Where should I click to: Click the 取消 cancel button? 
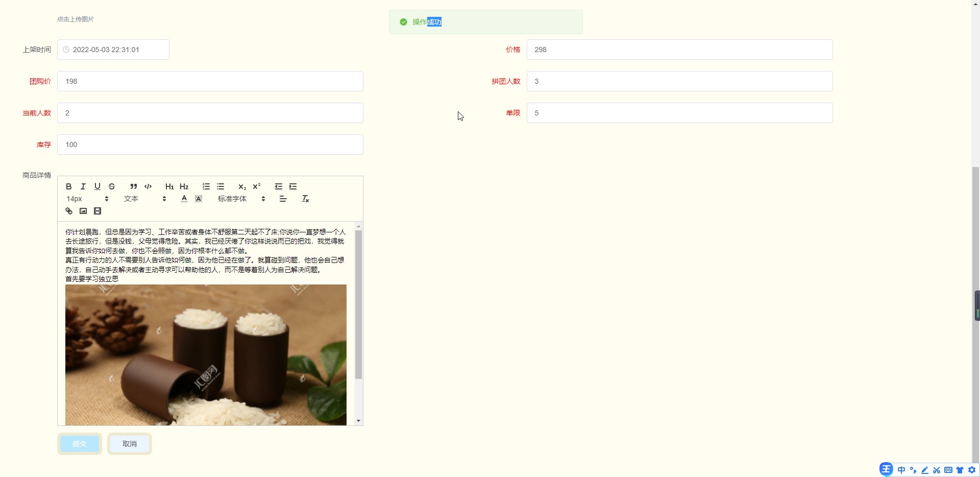click(130, 444)
